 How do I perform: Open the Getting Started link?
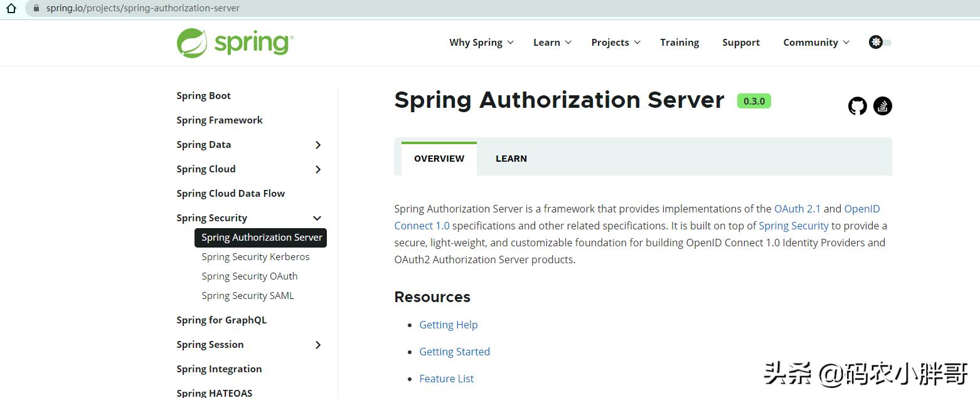click(x=454, y=352)
